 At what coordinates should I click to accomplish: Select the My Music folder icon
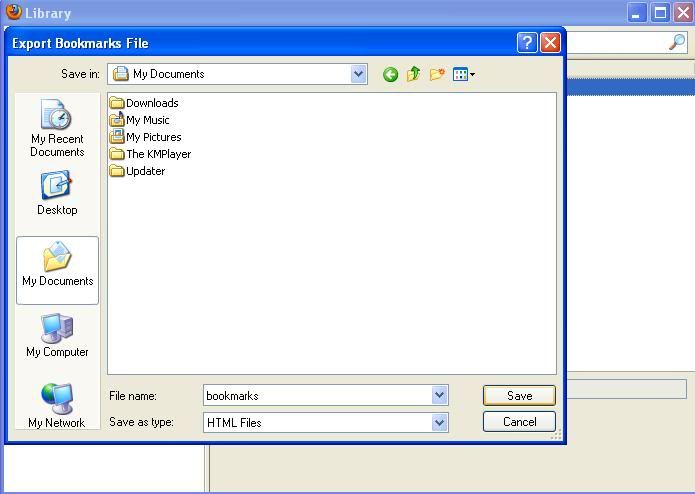117,120
